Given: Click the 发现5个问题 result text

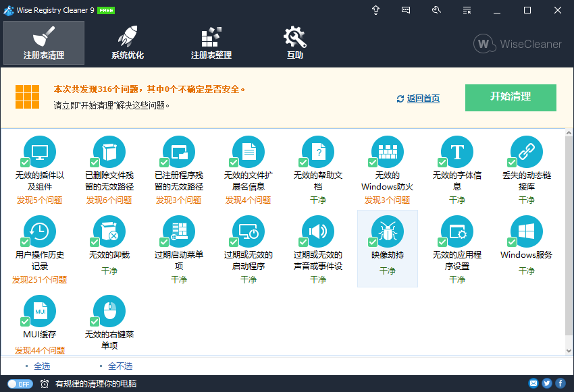Looking at the screenshot, I should [40, 200].
